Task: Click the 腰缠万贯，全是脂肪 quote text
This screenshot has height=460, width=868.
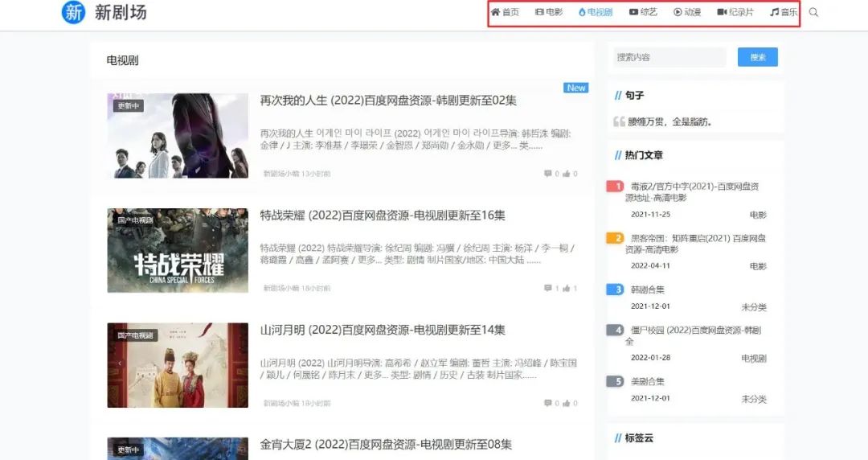Action: pos(669,122)
